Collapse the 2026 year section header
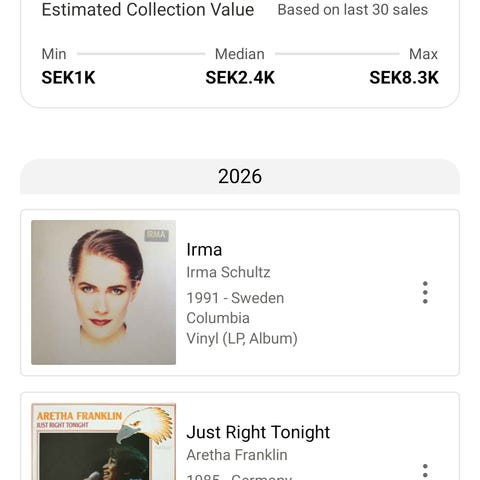This screenshot has width=480, height=480. click(x=240, y=176)
